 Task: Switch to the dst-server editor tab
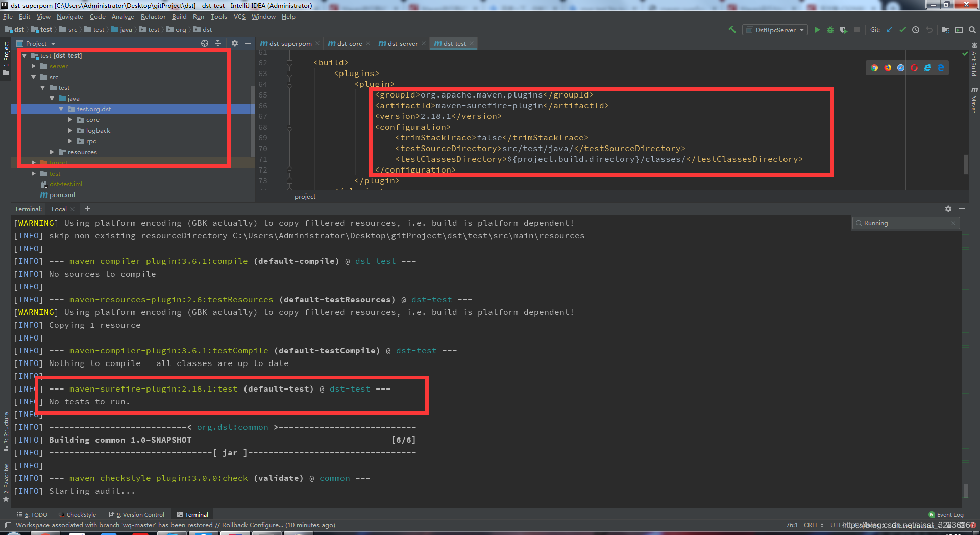402,44
